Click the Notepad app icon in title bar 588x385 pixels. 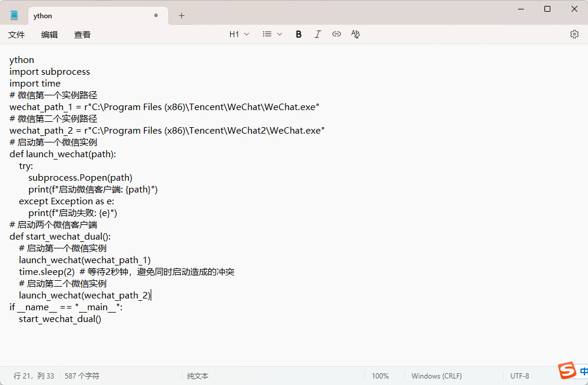click(x=14, y=15)
